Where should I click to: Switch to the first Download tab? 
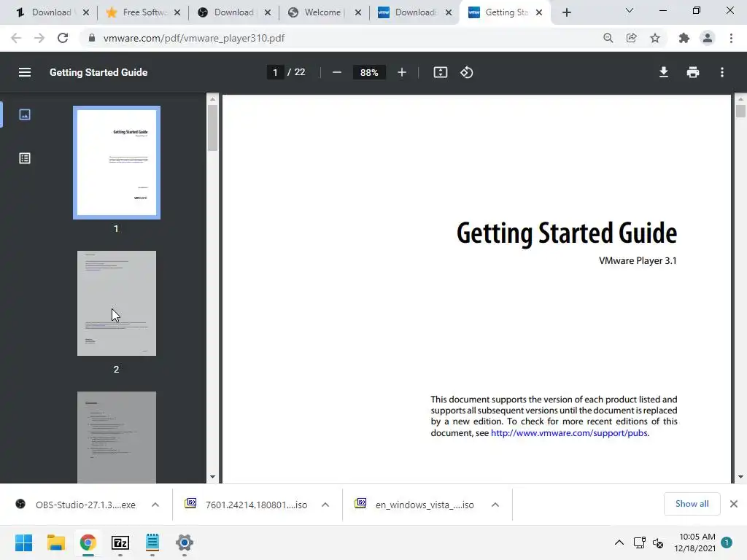50,12
